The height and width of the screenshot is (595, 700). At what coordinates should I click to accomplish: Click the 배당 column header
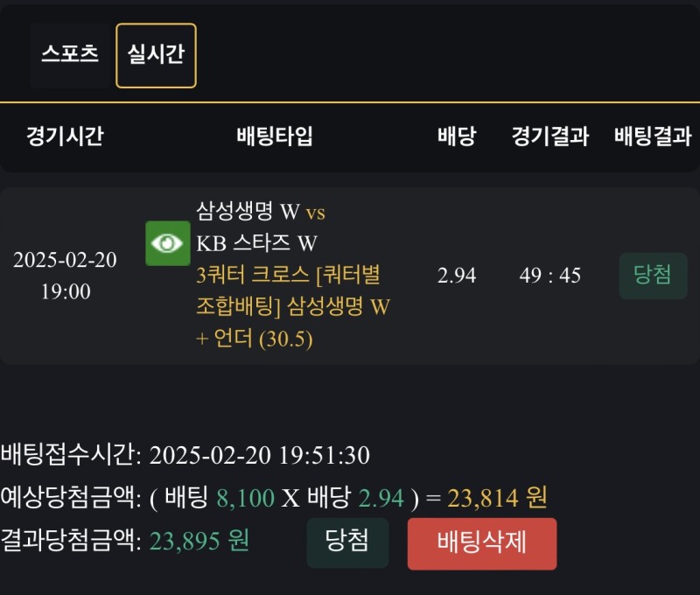click(456, 136)
